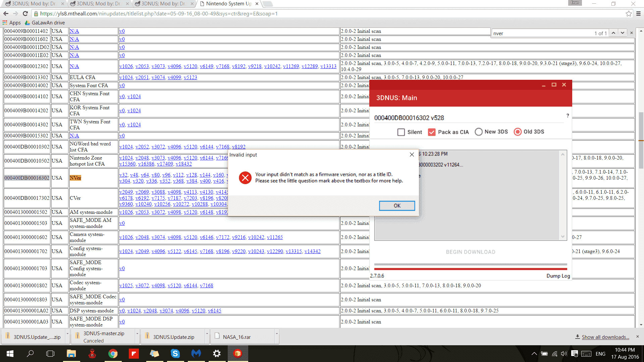Open taskbar search magnifier
The height and width of the screenshot is (362, 644).
(x=30, y=354)
